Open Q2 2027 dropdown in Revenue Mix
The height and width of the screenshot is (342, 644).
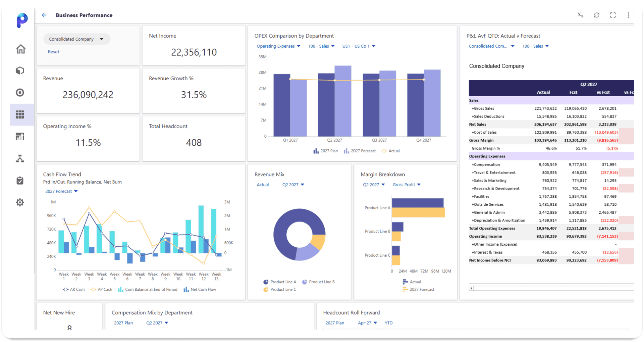tap(293, 185)
